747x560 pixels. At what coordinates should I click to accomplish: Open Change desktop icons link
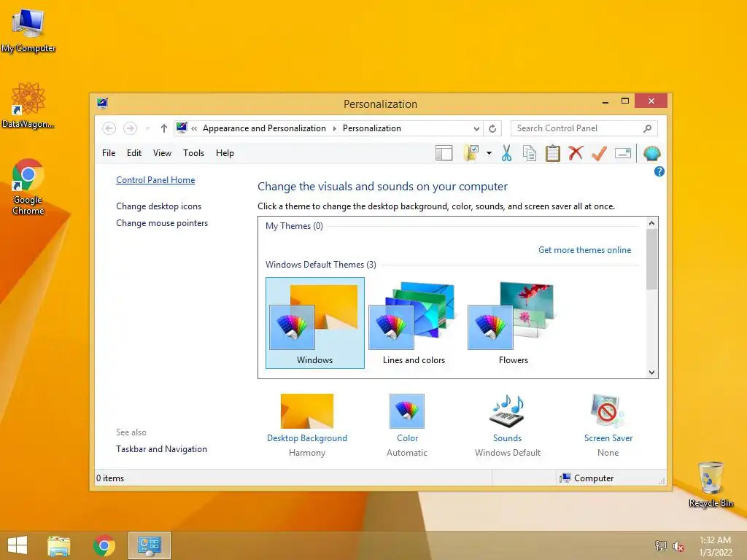click(158, 206)
